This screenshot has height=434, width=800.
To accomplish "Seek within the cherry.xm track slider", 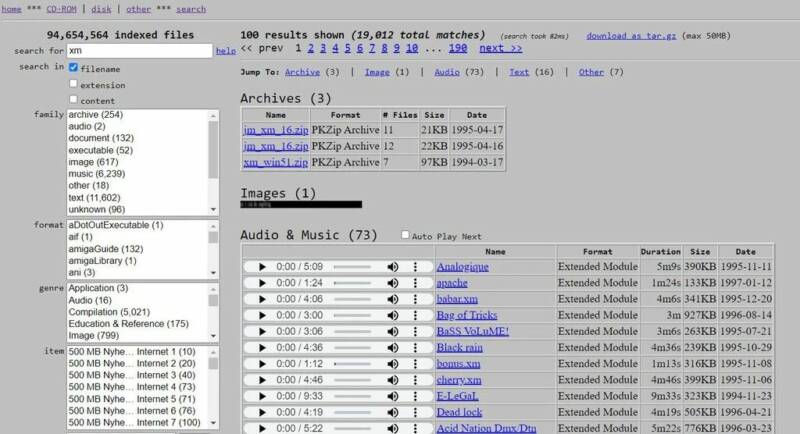I will 353,380.
